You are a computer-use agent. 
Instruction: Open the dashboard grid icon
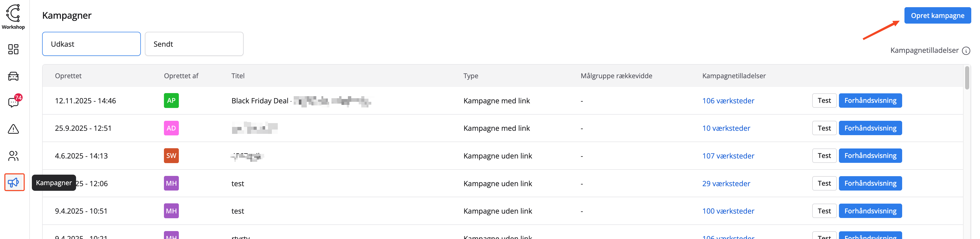[x=13, y=49]
